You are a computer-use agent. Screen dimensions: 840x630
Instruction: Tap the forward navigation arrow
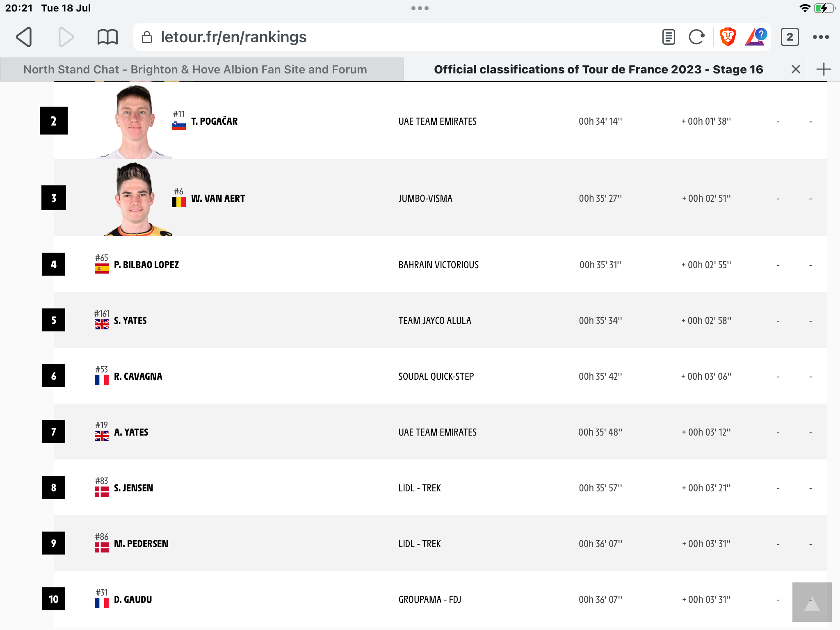pos(66,37)
